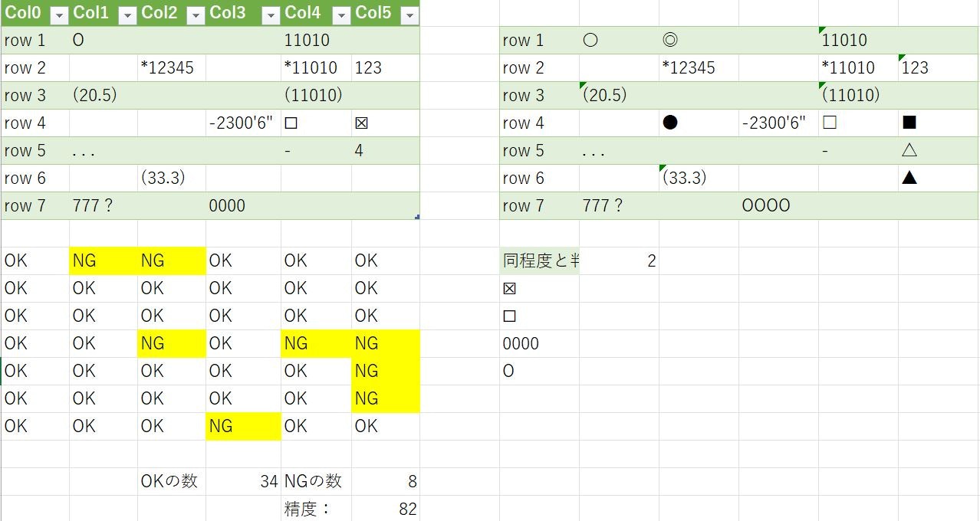The image size is (980, 521).
Task: Open the Col1 filter dropdown arrow
Action: click(127, 15)
